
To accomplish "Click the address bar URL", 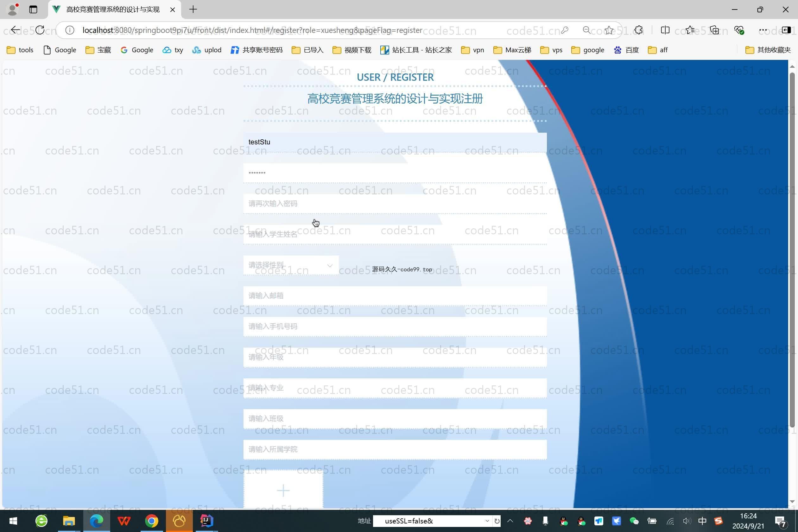I will [x=252, y=30].
